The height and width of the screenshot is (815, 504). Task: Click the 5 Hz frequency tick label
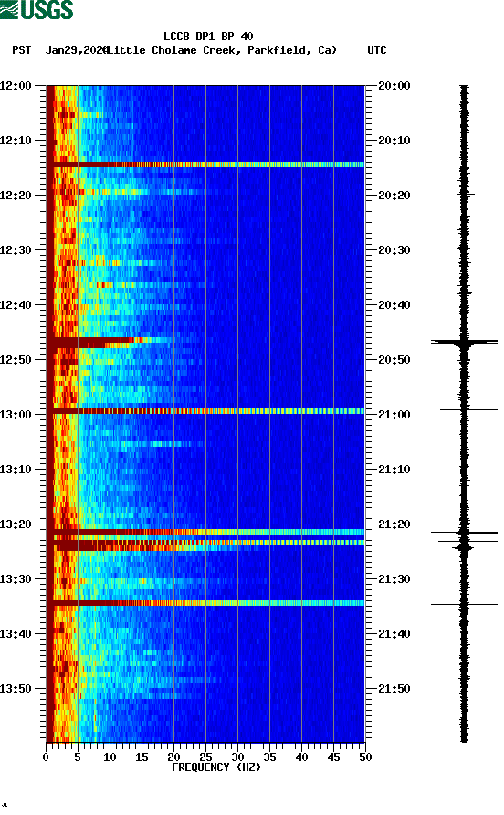point(78,757)
